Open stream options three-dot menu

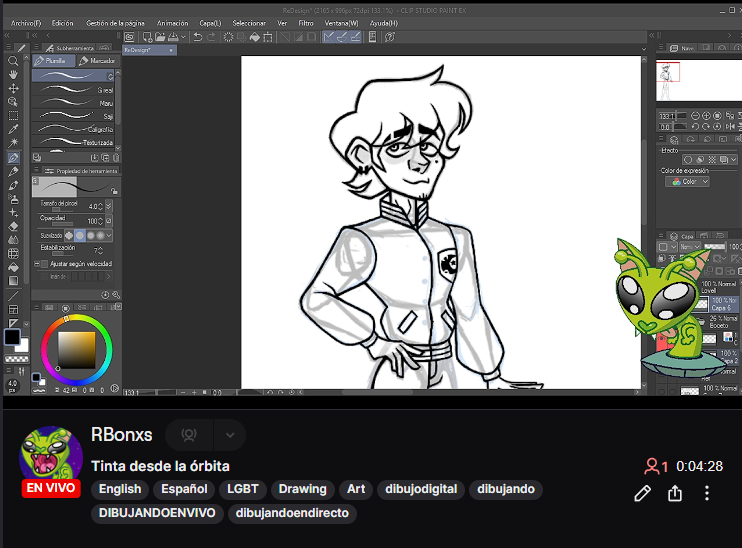click(x=707, y=493)
